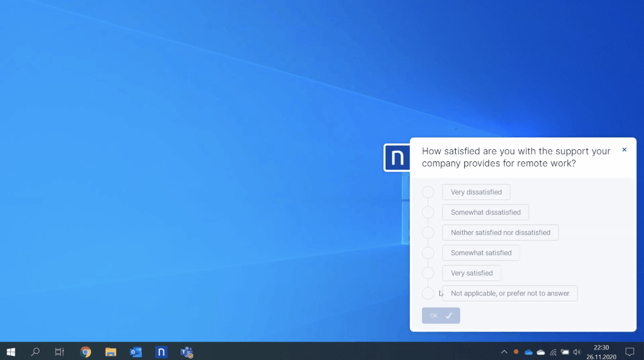The image size is (644, 360).
Task: Open Nexthink app from taskbar
Action: [161, 352]
